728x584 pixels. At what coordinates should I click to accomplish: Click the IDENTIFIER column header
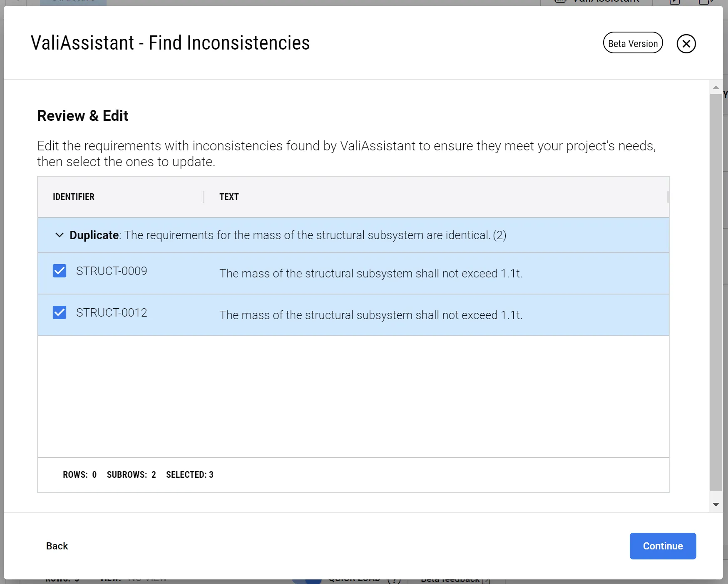(74, 197)
